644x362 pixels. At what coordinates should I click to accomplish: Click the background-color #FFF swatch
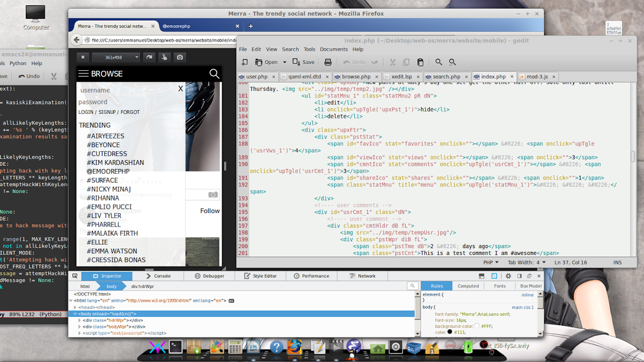click(477, 326)
